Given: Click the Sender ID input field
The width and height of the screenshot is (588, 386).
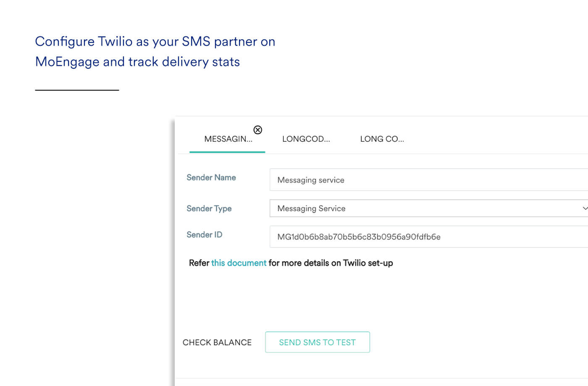Looking at the screenshot, I should [x=429, y=237].
